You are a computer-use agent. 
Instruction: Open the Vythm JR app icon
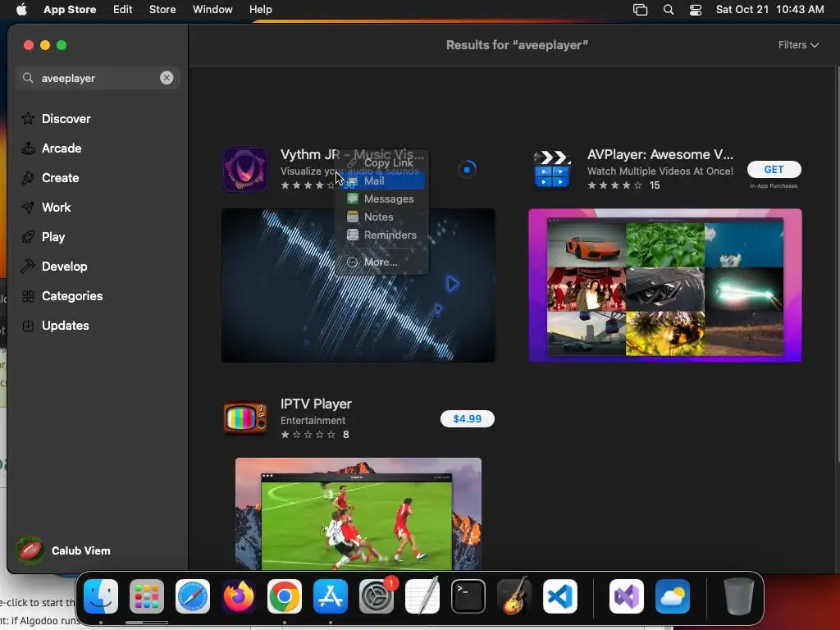click(x=244, y=170)
